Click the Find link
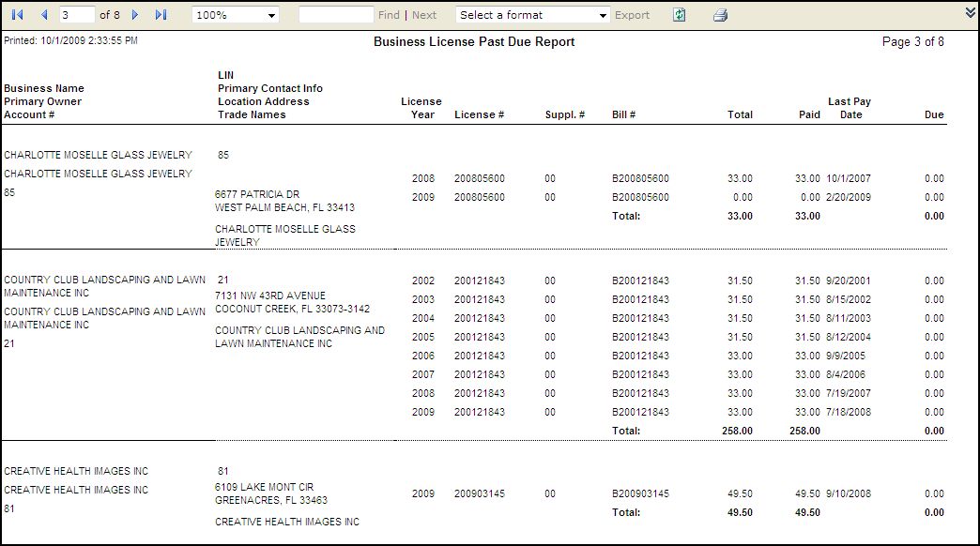This screenshot has height=546, width=980. 388,15
